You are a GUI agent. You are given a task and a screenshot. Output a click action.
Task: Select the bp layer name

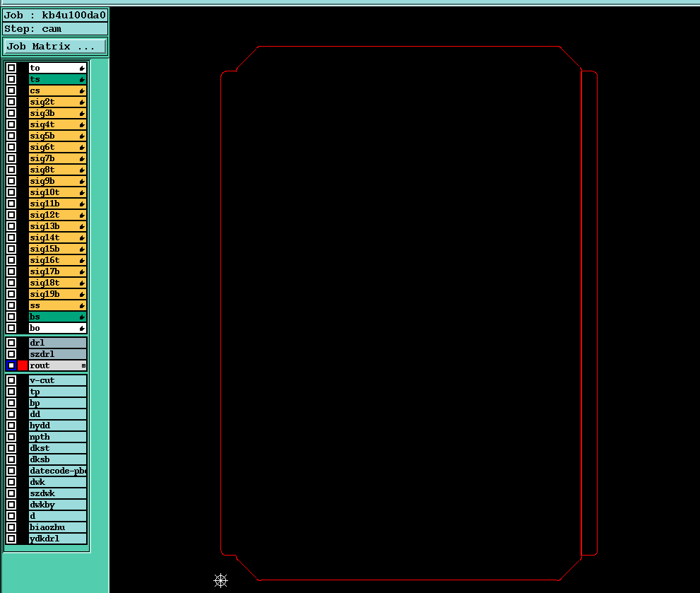pyautogui.click(x=58, y=403)
